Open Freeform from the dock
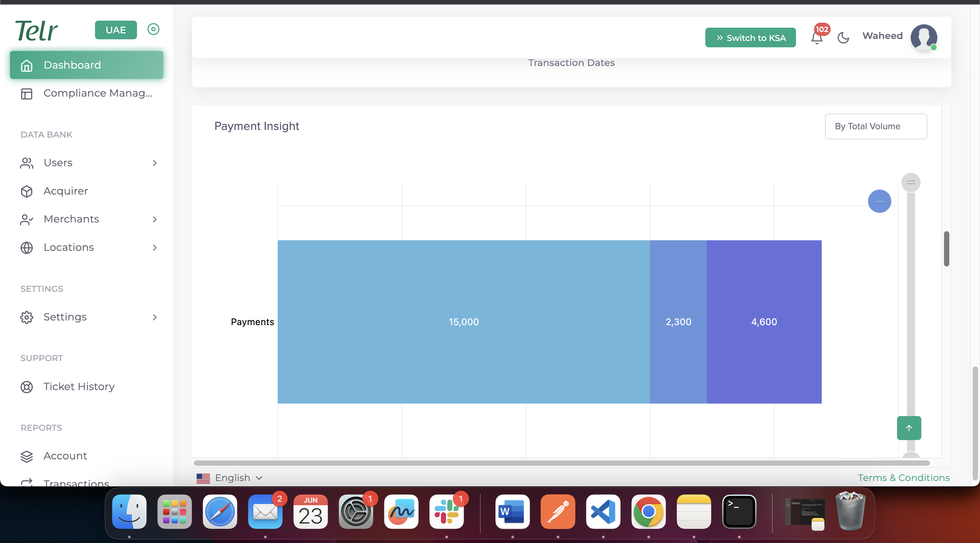The height and width of the screenshot is (543, 980). click(x=401, y=511)
